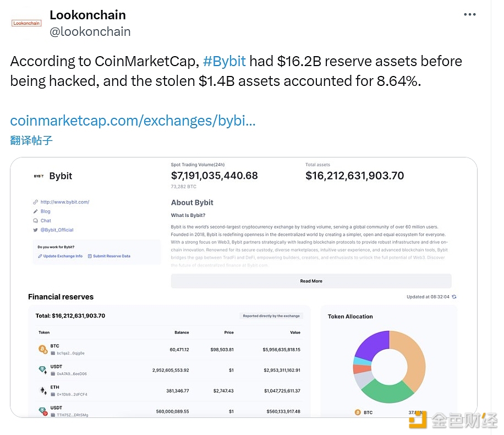Click the BTC coin icon in reserves table

43,349
